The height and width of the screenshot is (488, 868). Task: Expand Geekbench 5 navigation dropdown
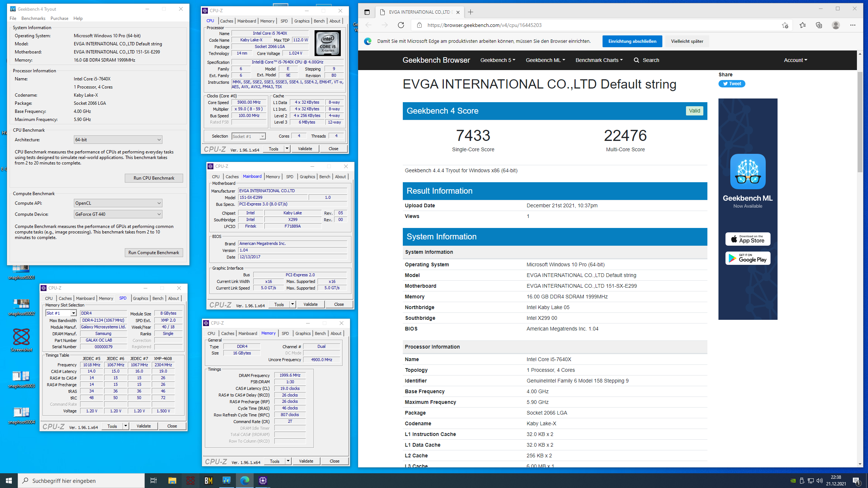point(498,60)
